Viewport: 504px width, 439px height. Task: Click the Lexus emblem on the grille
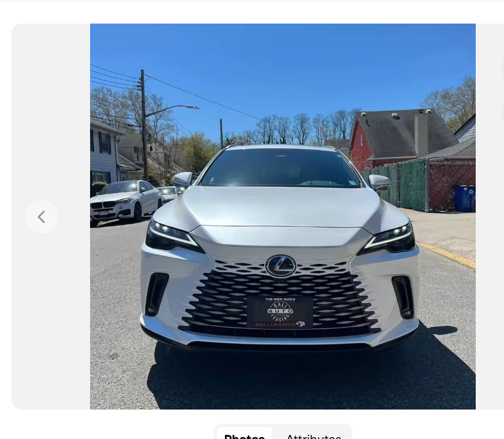click(281, 266)
